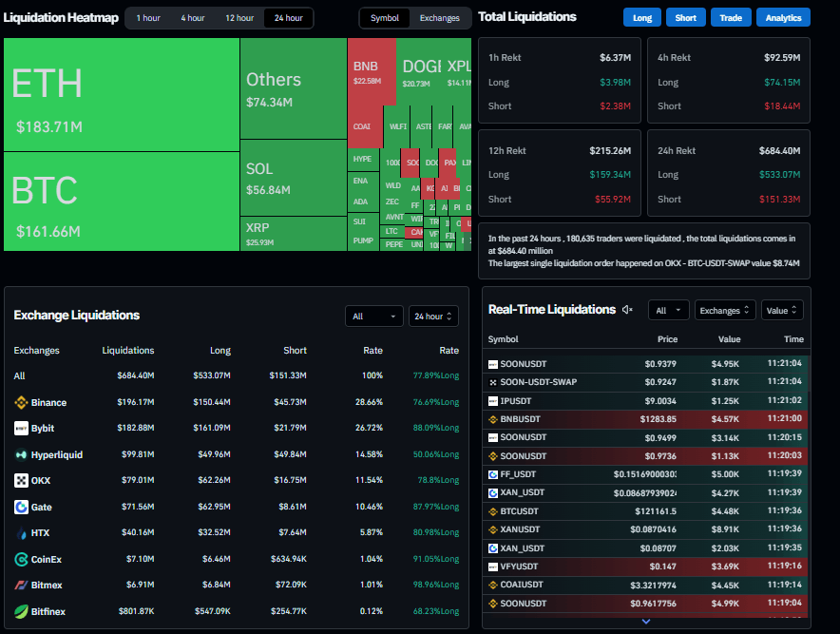Click the blue Analytics button

pos(783,18)
